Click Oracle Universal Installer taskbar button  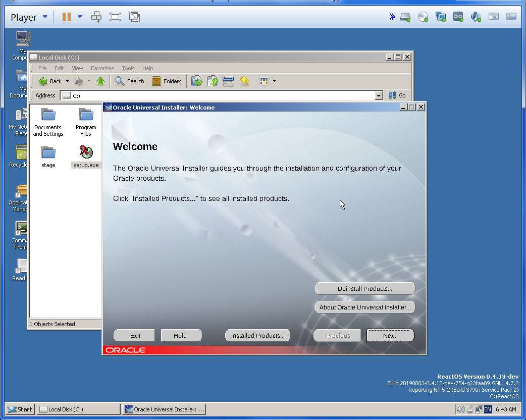pos(164,409)
